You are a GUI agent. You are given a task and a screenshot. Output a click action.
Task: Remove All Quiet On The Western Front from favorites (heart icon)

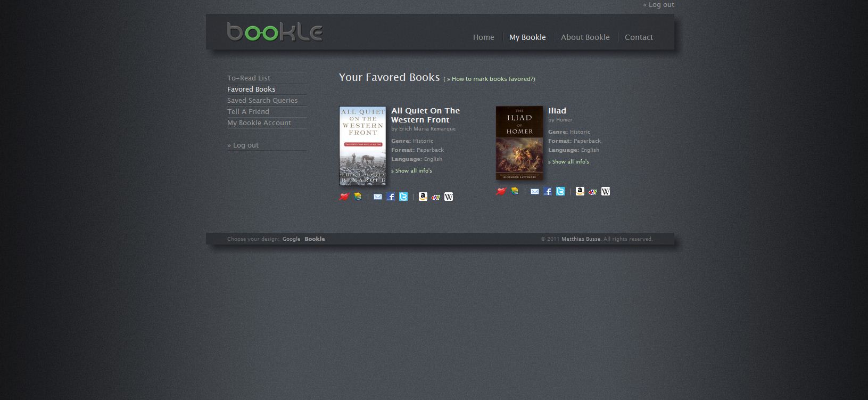(x=344, y=197)
